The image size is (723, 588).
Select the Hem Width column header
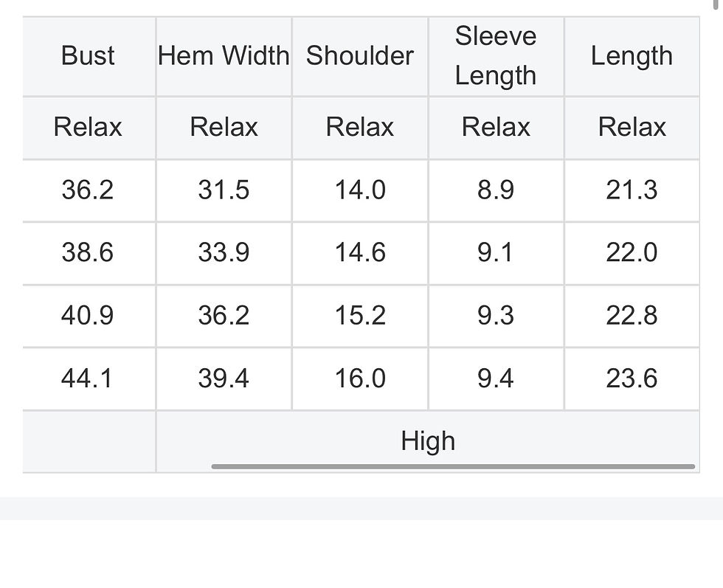tap(224, 56)
